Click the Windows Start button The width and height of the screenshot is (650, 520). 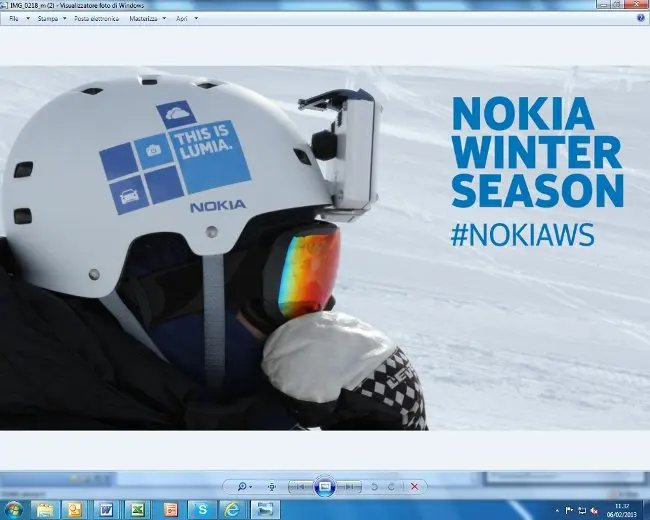pyautogui.click(x=13, y=510)
